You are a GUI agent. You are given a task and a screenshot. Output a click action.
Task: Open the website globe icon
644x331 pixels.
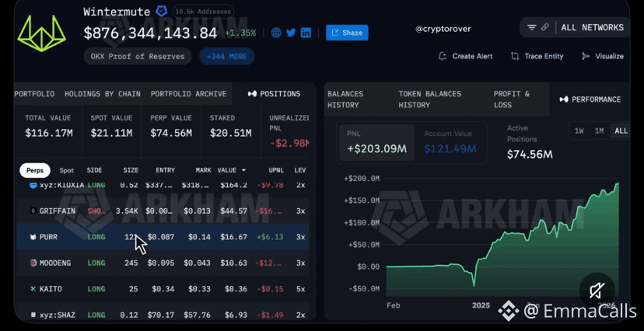coord(276,33)
